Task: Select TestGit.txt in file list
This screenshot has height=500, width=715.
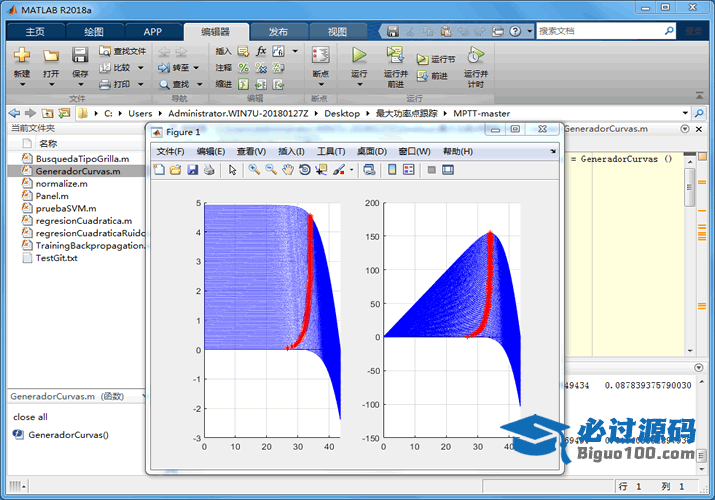Action: tap(76, 258)
